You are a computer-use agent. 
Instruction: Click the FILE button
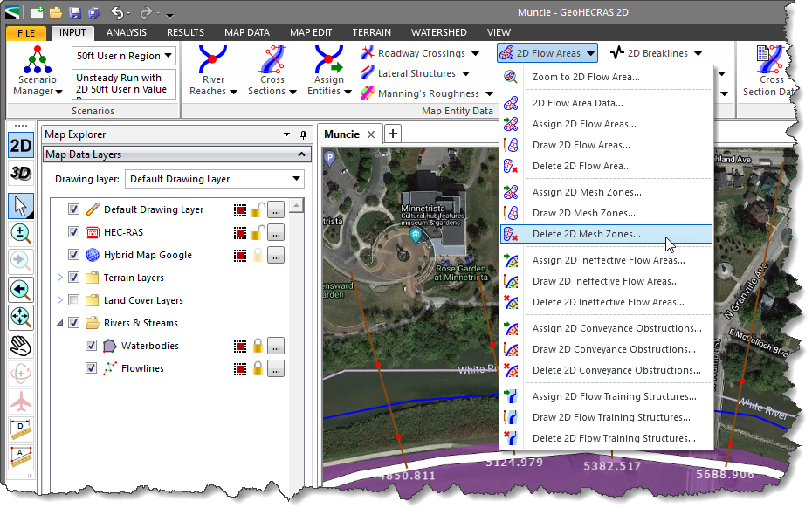pyautogui.click(x=26, y=33)
